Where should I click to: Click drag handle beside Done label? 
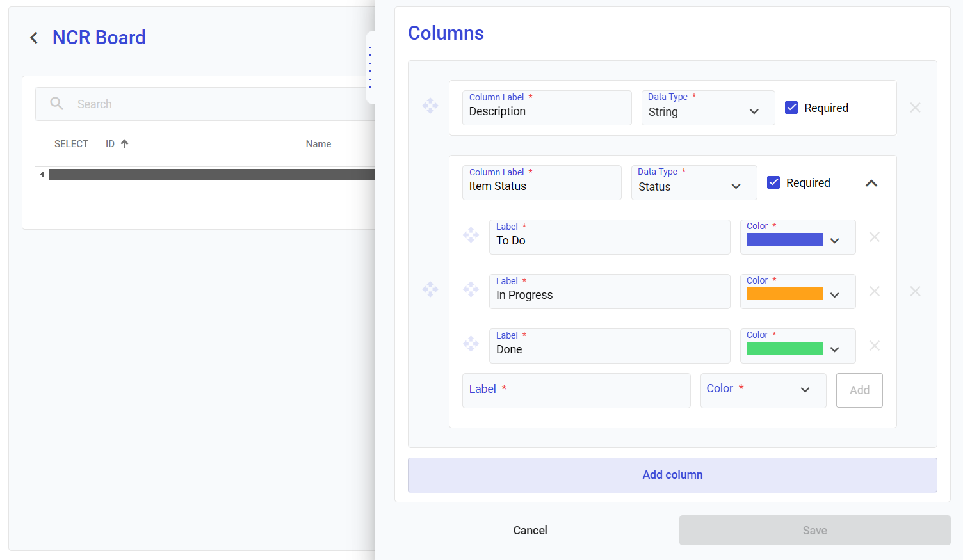pyautogui.click(x=471, y=344)
